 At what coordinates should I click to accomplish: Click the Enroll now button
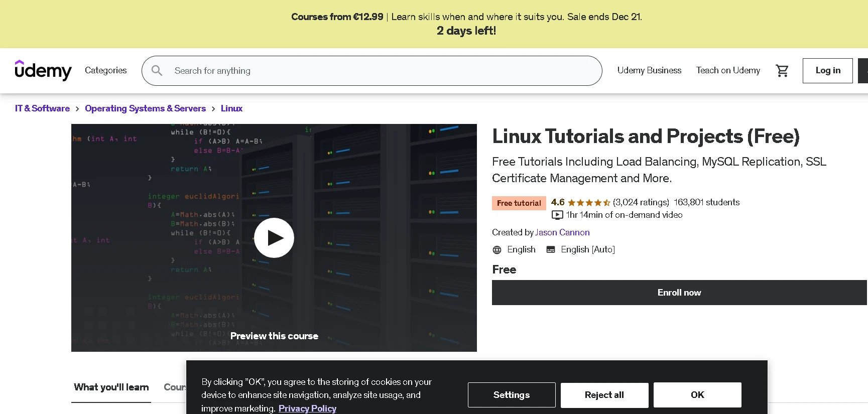tap(679, 293)
